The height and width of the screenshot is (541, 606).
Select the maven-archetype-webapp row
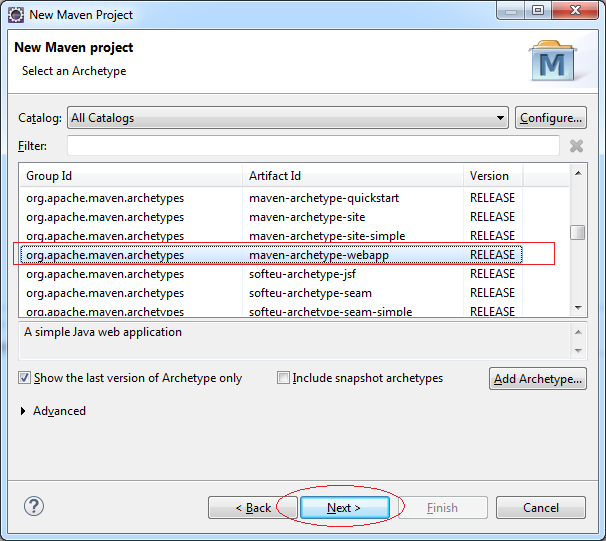click(271, 255)
